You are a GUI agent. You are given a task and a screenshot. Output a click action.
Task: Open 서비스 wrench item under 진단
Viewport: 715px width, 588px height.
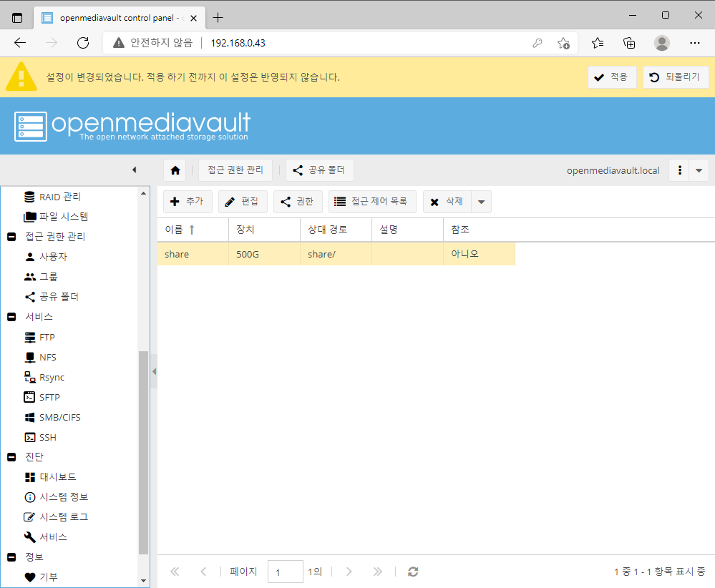[x=46, y=537]
